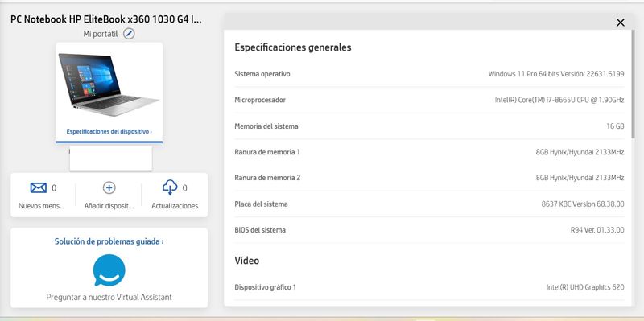Select Windows 11 Pro 64 bits version value
Viewport: 644px width, 321px height.
click(556, 74)
